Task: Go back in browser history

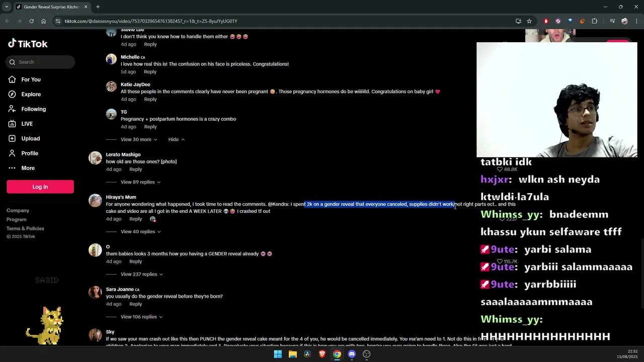Action: 7,21
